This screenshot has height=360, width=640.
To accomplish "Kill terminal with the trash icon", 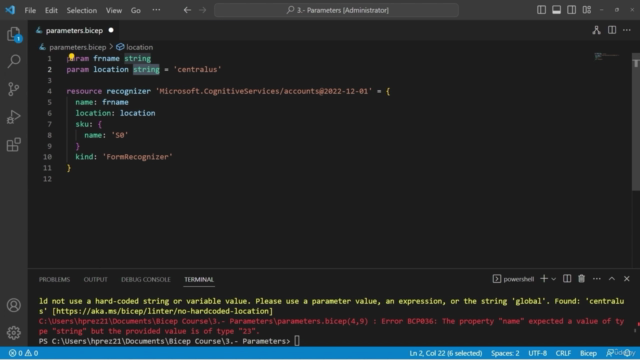I will click(581, 279).
